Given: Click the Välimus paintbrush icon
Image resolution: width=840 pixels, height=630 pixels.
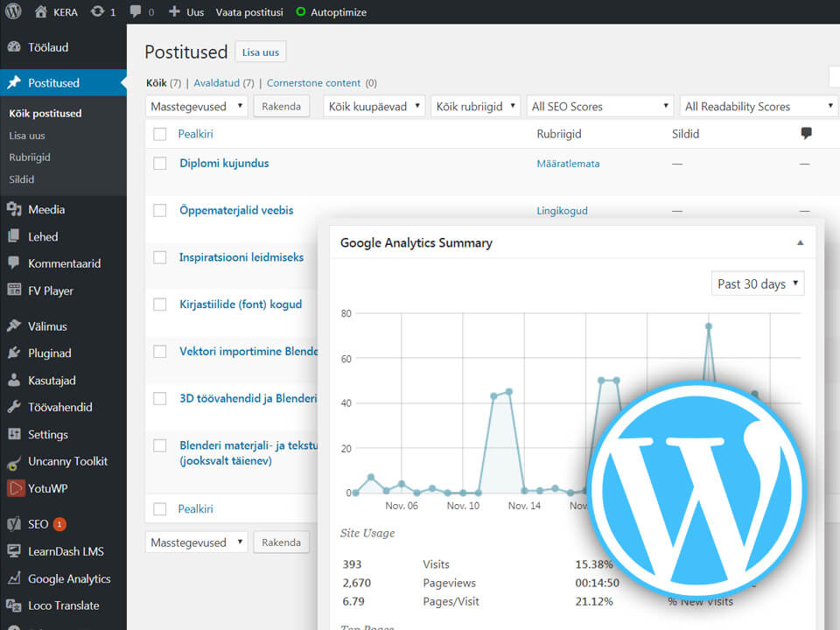Looking at the screenshot, I should [14, 325].
